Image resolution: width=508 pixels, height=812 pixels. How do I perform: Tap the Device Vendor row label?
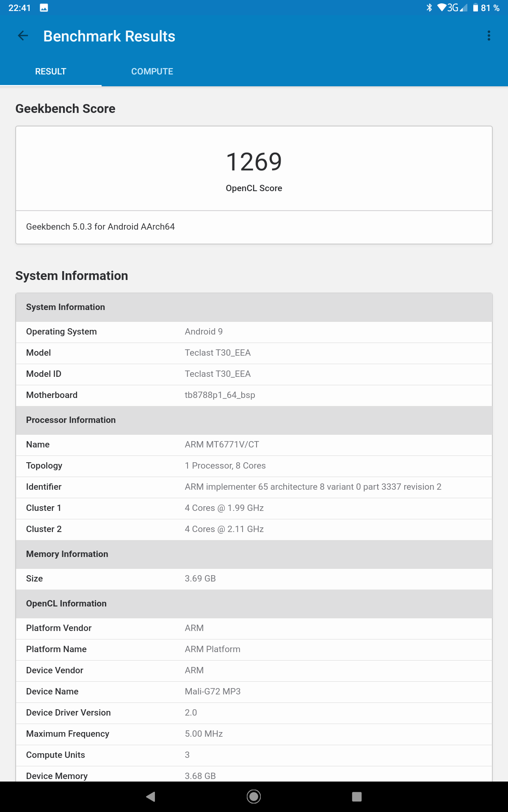click(55, 670)
